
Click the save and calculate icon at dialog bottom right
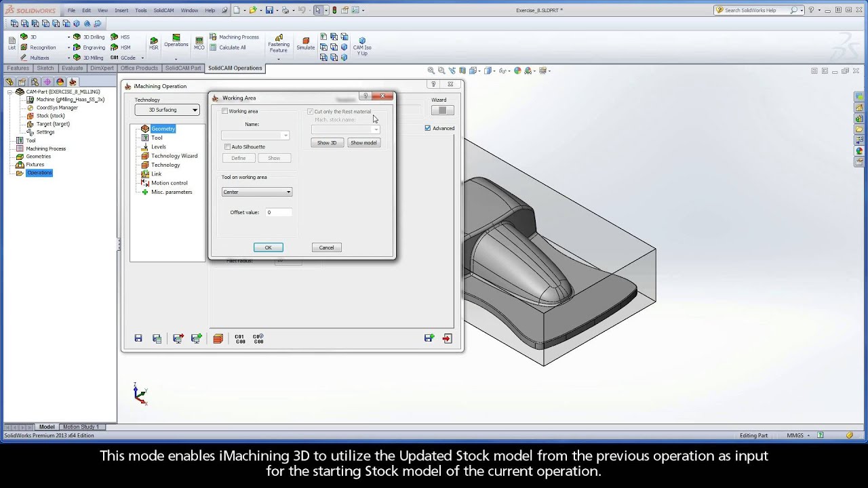pos(429,338)
